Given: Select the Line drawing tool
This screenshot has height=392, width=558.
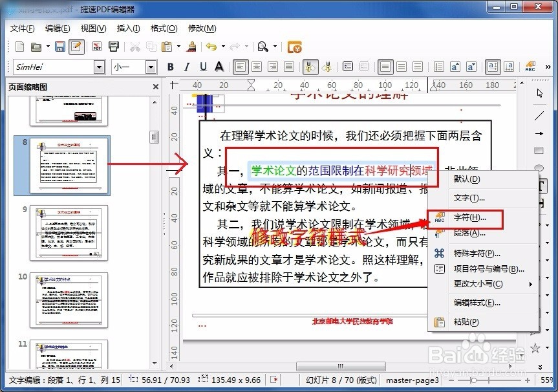Looking at the screenshot, I should pos(539,115).
